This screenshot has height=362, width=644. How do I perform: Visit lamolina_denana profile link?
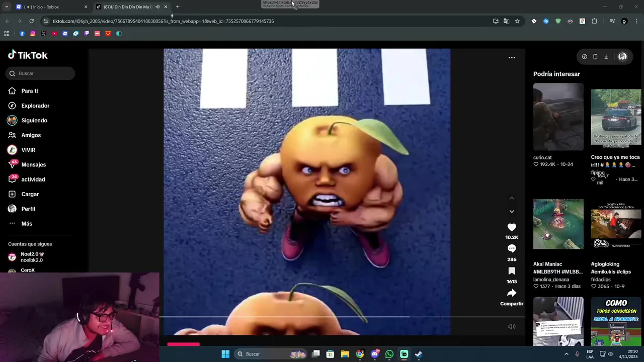(551, 280)
